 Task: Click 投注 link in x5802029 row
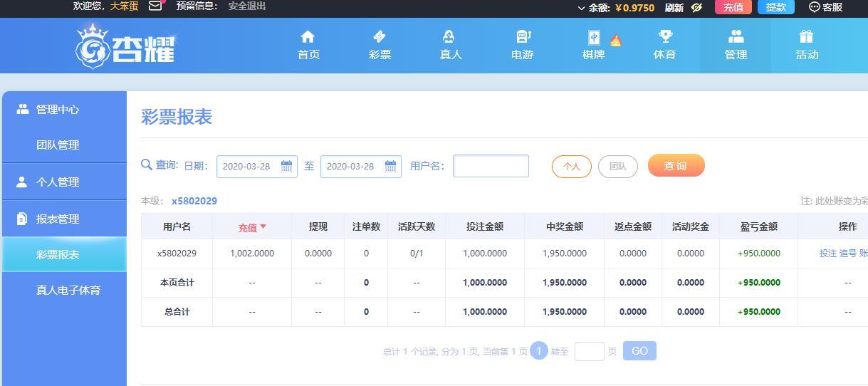[828, 254]
